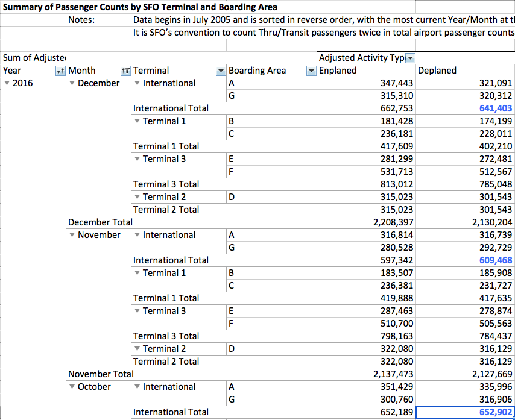The width and height of the screenshot is (515, 420).
Task: Select cell beginning 'Data begins in July 2005'
Action: tap(324, 20)
